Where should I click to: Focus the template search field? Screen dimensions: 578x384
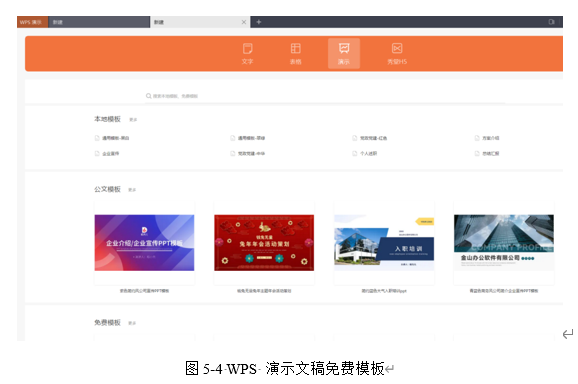pyautogui.click(x=324, y=96)
